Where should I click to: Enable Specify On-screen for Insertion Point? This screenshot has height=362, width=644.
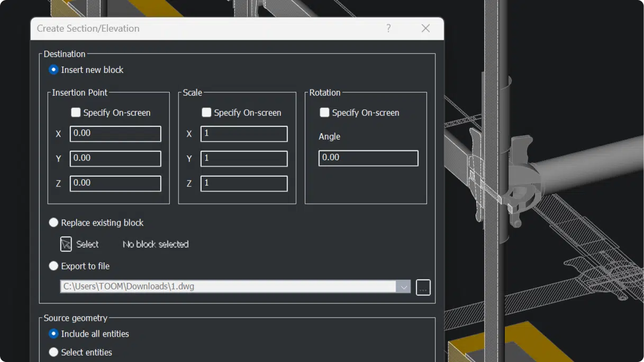point(76,113)
